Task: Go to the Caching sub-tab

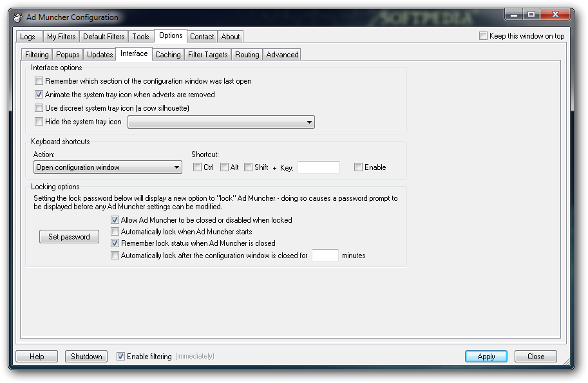Action: [168, 54]
